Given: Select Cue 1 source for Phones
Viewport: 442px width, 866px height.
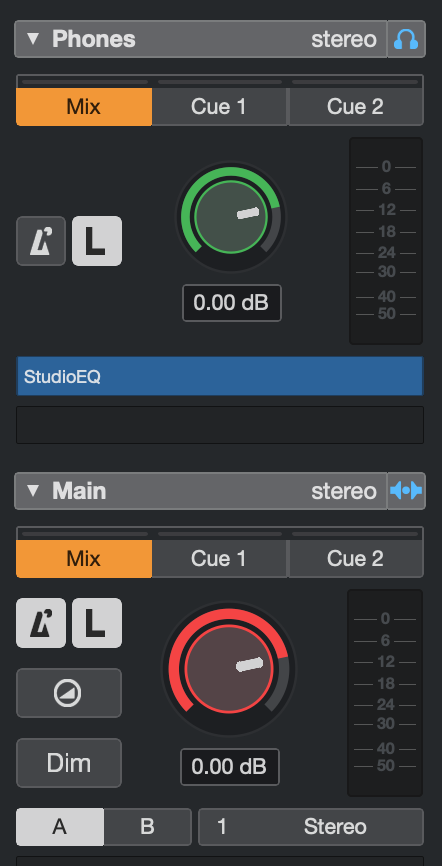Looking at the screenshot, I should [x=219, y=107].
